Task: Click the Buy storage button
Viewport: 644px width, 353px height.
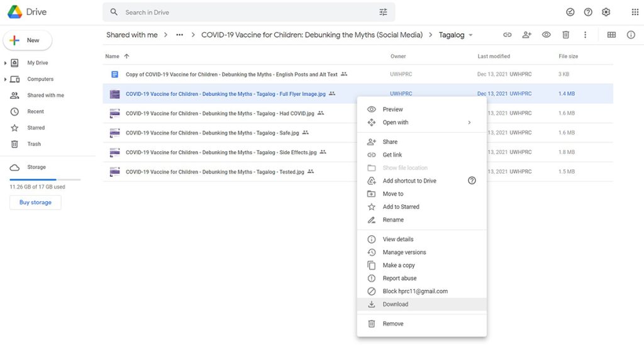Action: [35, 202]
